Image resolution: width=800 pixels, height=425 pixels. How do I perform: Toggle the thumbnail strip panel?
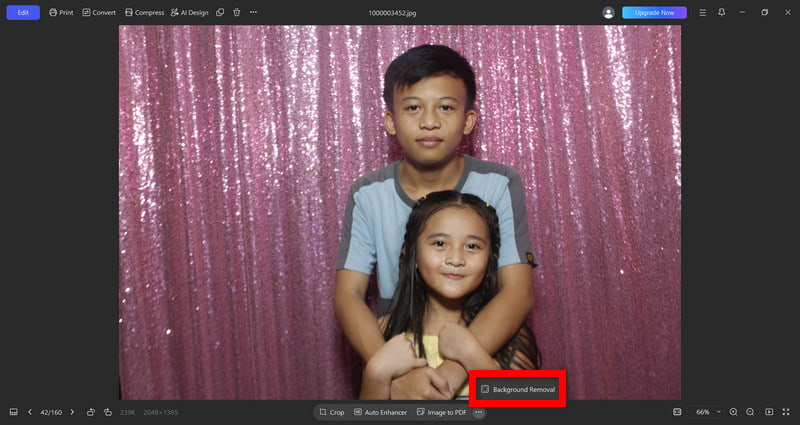(x=14, y=412)
